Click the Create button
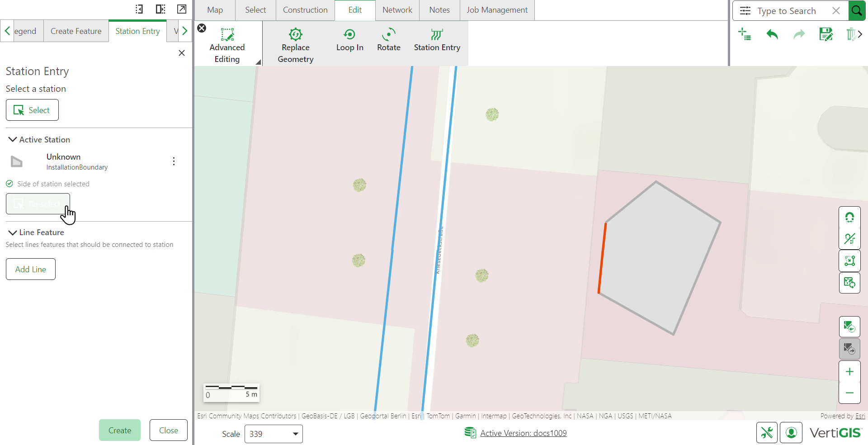The width and height of the screenshot is (868, 445). point(120,430)
